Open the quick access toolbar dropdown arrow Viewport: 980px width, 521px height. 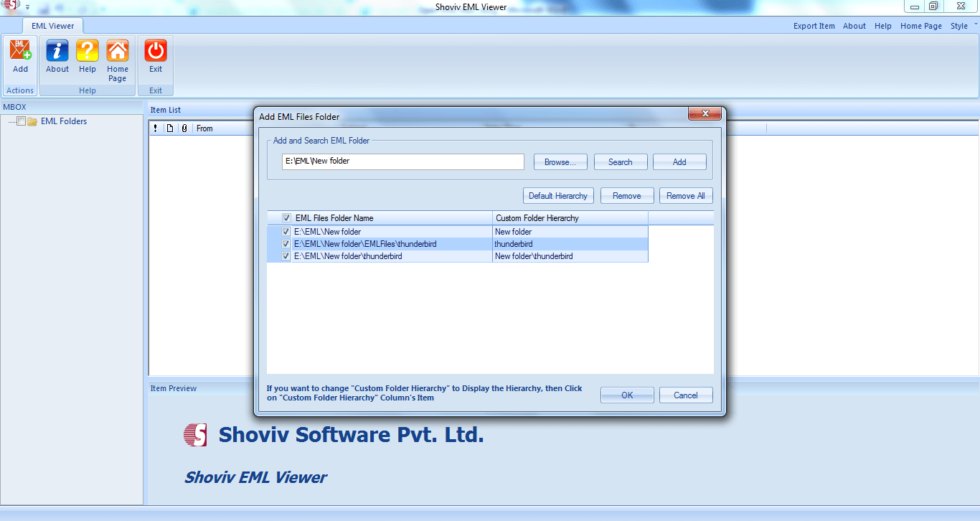tap(27, 6)
